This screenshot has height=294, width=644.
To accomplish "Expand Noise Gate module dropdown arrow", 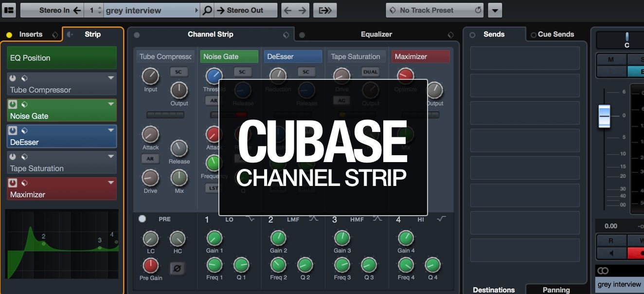I will tap(111, 104).
